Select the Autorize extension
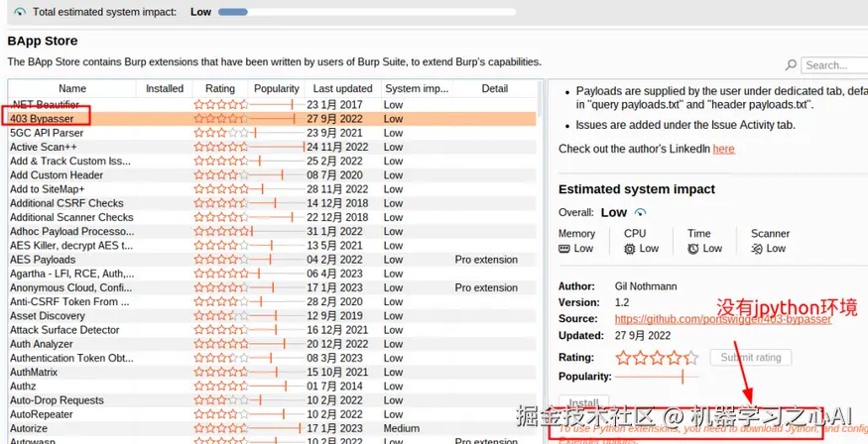The image size is (868, 444). click(x=272, y=428)
